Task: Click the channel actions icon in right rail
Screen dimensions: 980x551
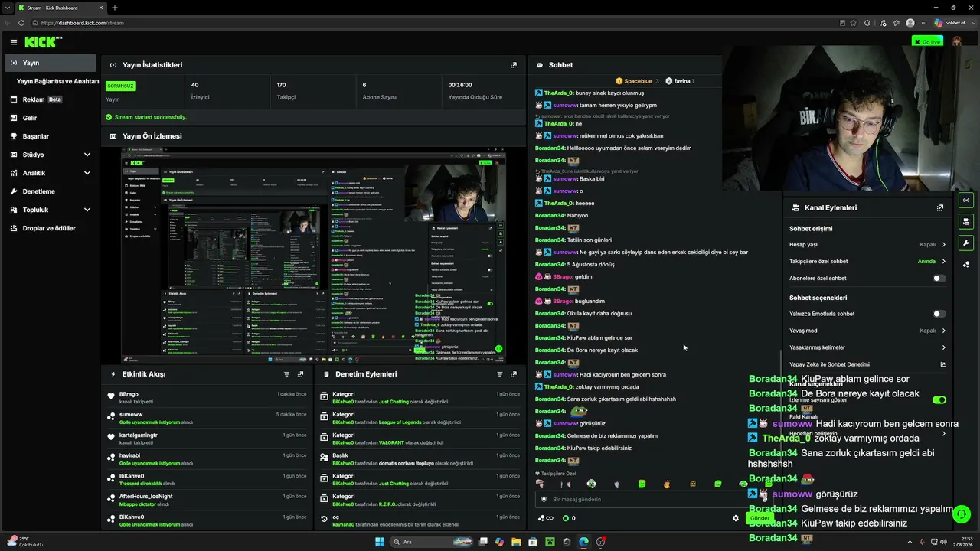Action: 966,222
